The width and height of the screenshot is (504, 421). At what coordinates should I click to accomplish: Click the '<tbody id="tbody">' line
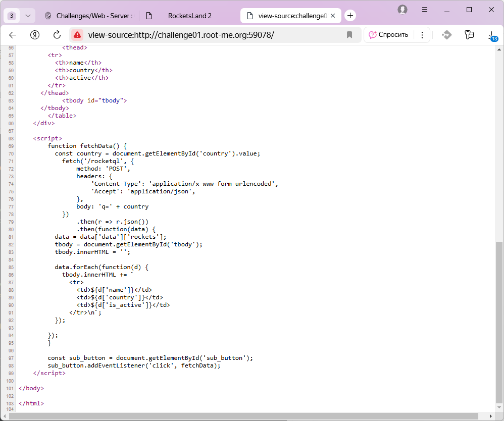pyautogui.click(x=94, y=100)
